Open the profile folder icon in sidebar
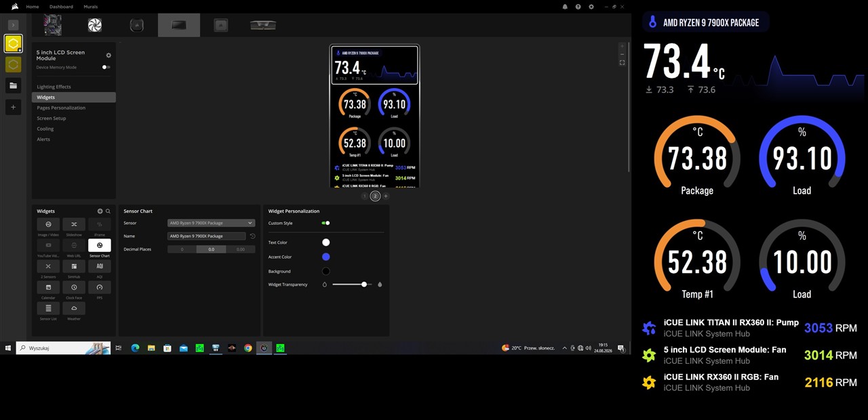Viewport: 868px width, 420px height. [13, 85]
